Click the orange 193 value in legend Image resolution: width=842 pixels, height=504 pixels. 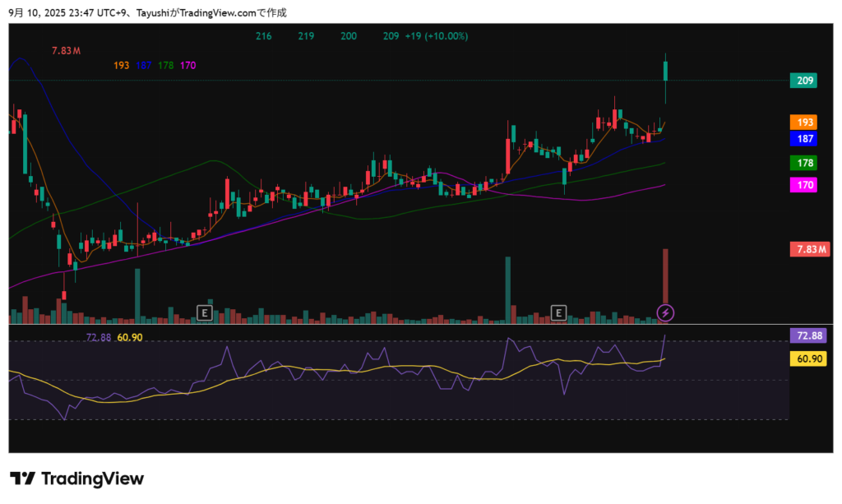pos(121,65)
